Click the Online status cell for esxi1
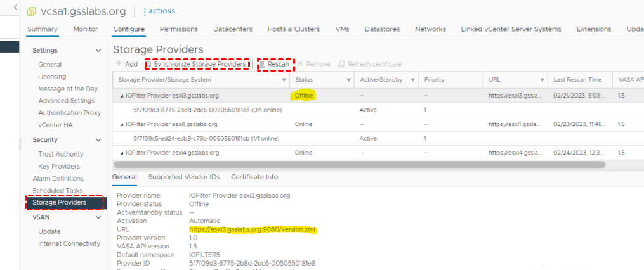The image size is (644, 270). [x=303, y=124]
